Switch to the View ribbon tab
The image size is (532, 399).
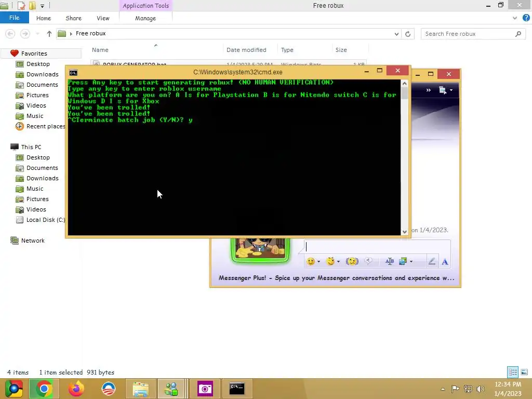103,18
